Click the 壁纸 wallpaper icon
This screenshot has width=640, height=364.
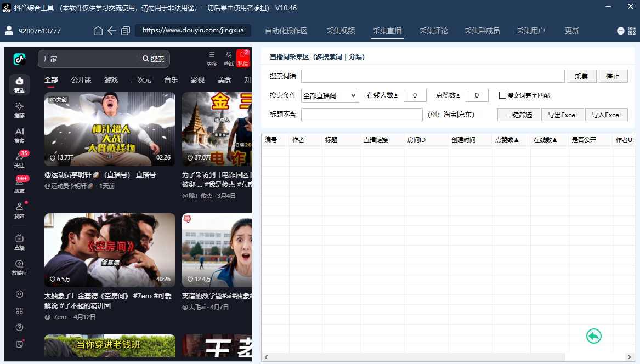(229, 59)
